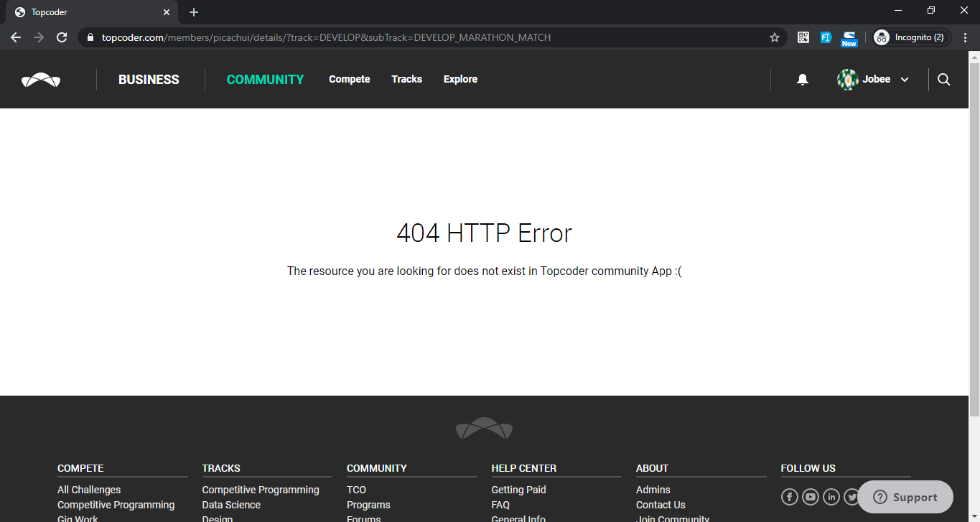Bookmark the page with the star icon
Image resolution: width=980 pixels, height=522 pixels.
(775, 37)
